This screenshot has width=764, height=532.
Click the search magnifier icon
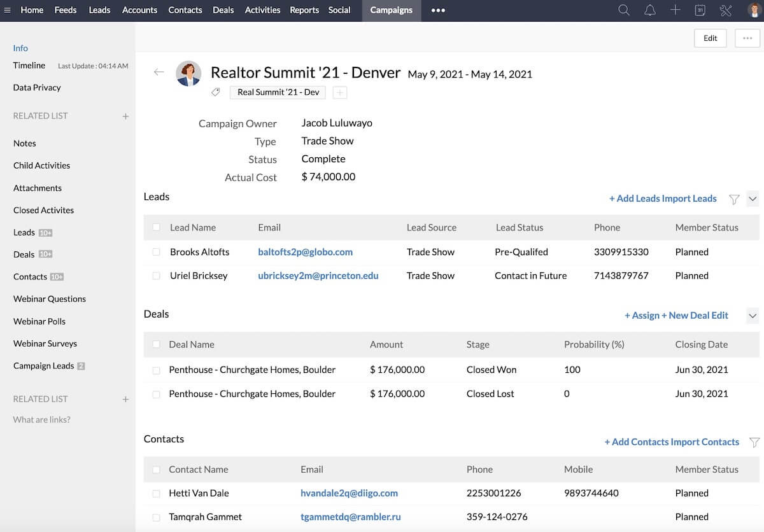tap(624, 10)
